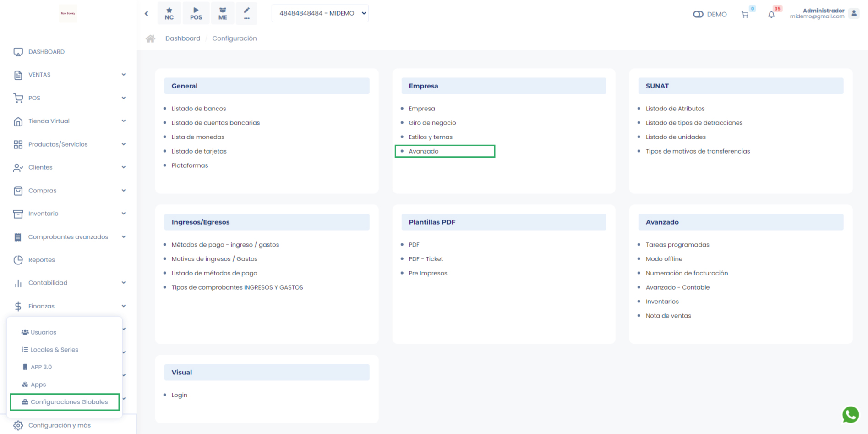The width and height of the screenshot is (868, 434).
Task: Open the shopping cart icon
Action: pyautogui.click(x=745, y=15)
